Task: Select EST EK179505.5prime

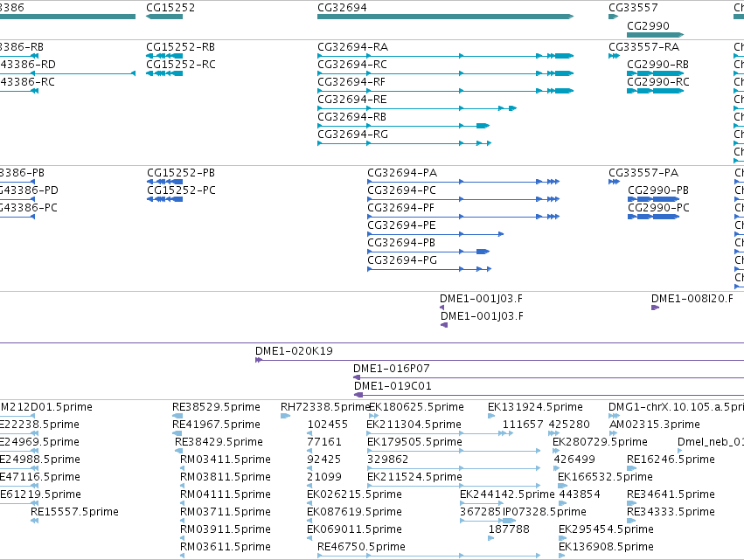Action: point(414,442)
